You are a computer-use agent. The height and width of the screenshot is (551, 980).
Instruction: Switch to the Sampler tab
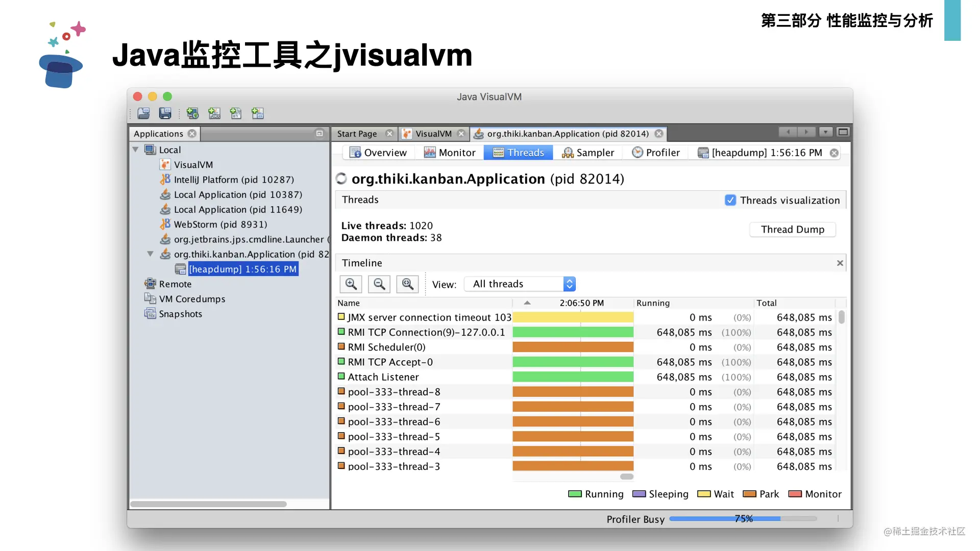(x=588, y=153)
